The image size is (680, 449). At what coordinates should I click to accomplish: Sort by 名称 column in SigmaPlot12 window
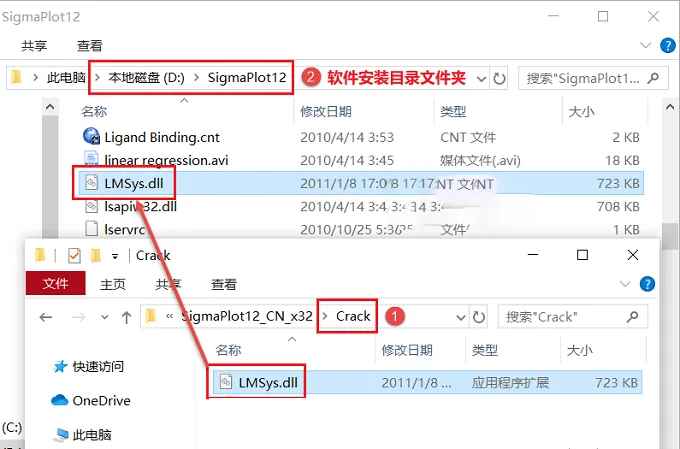[94, 111]
